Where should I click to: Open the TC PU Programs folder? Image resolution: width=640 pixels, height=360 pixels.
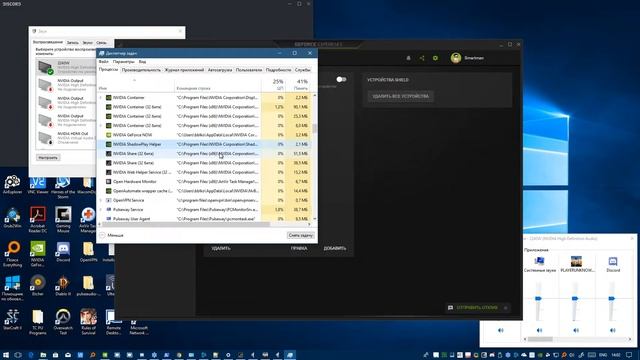38,322
